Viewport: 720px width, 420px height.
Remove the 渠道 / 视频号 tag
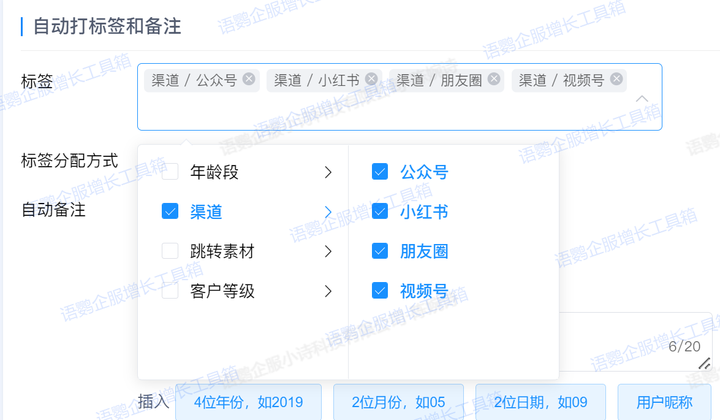617,80
